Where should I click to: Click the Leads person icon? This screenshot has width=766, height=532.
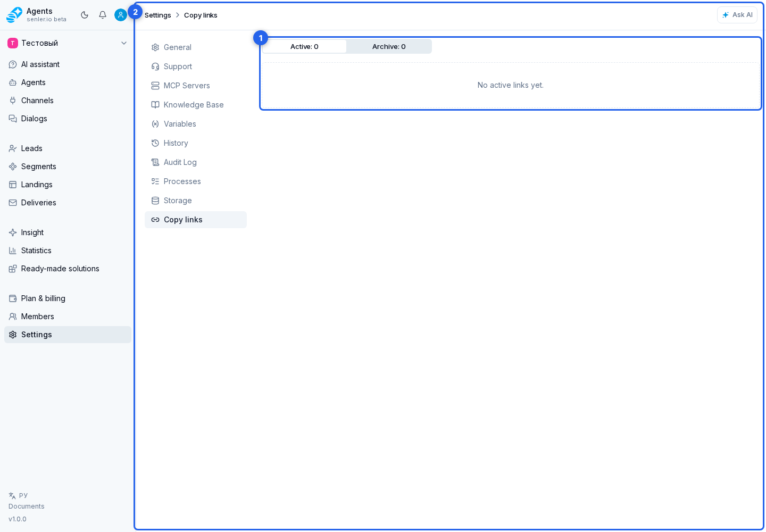(x=13, y=148)
